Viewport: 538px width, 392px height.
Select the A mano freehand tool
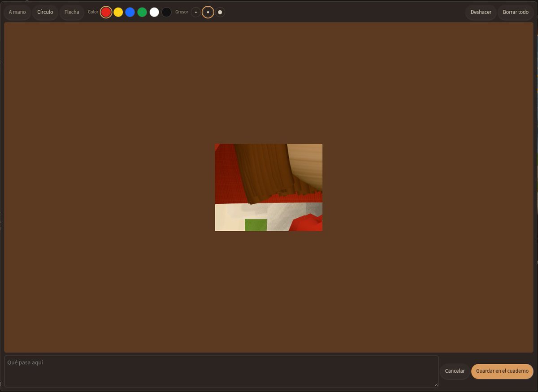click(x=17, y=12)
